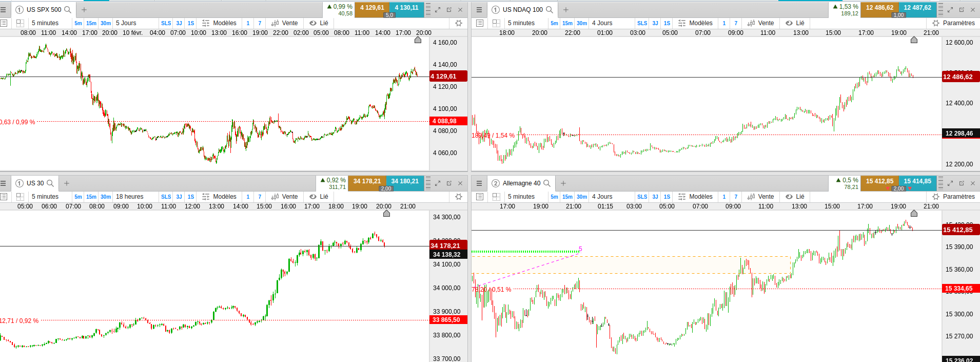
Task: Toggle the Lié link option on the US SPX 500 chart
Action: click(x=319, y=23)
